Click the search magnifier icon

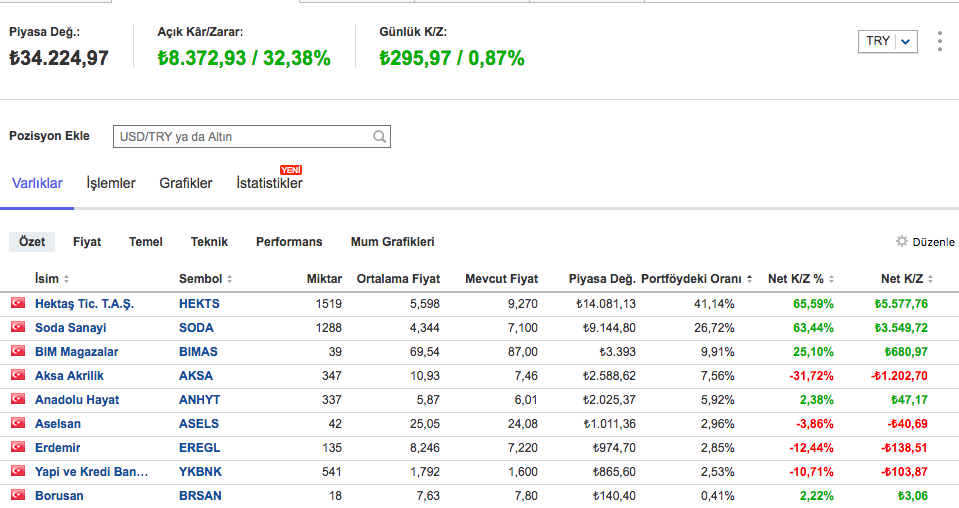pyautogui.click(x=379, y=136)
